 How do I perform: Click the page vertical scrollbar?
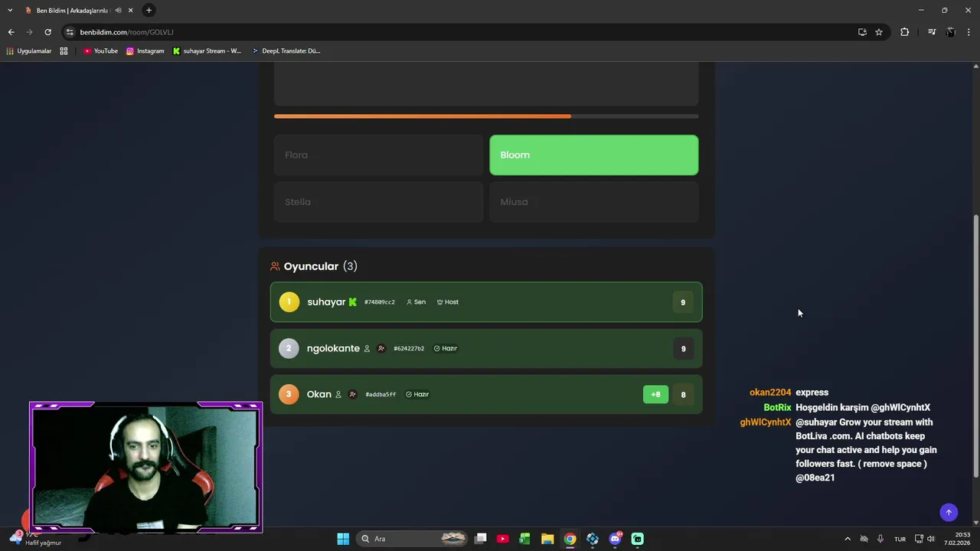coord(975,347)
